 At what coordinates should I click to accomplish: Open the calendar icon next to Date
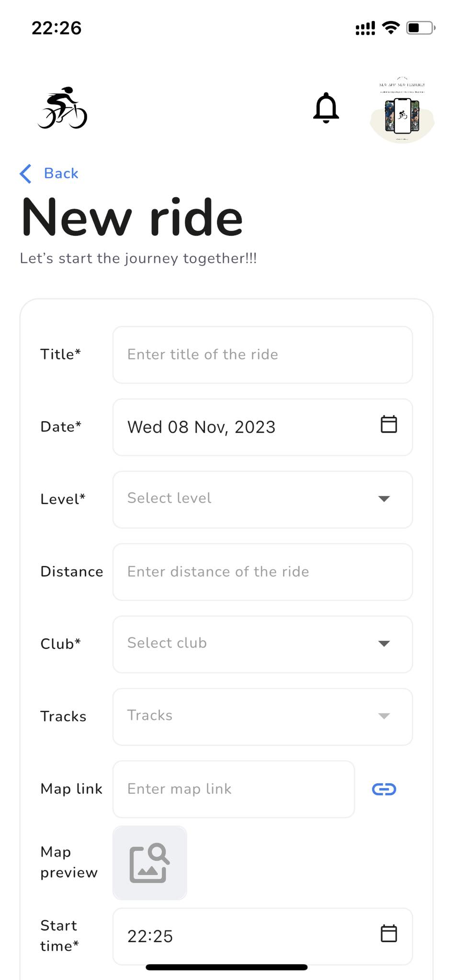pyautogui.click(x=389, y=425)
